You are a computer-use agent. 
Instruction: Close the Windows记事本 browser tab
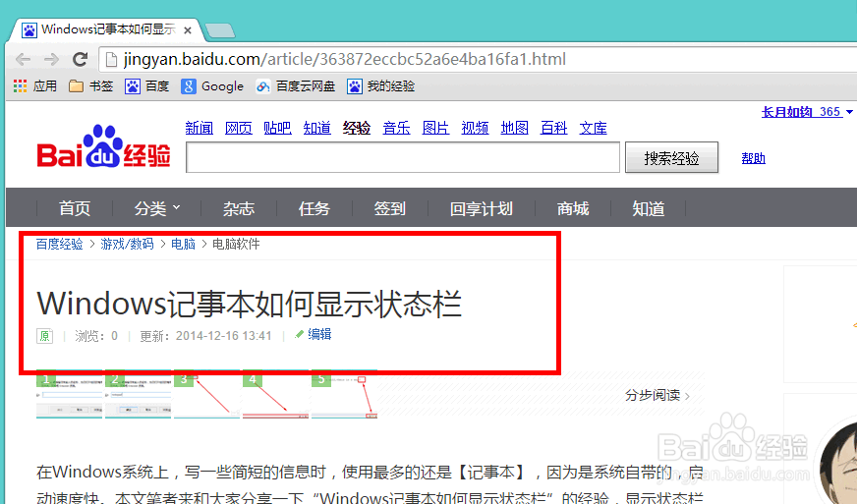point(188,30)
